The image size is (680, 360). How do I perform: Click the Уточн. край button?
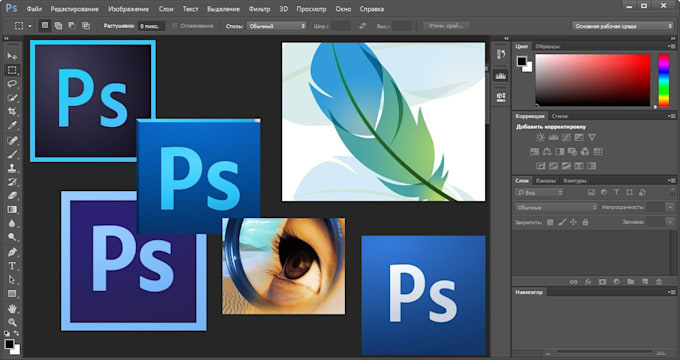click(446, 26)
